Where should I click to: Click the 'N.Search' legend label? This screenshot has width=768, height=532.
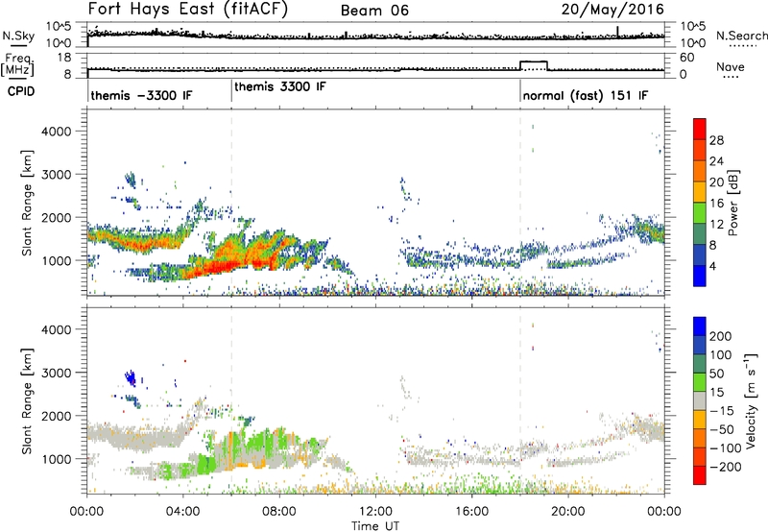tap(742, 36)
